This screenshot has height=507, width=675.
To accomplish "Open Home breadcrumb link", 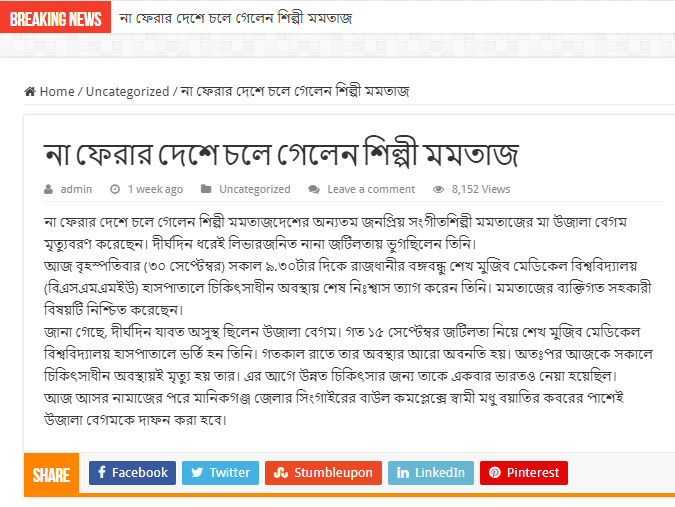I will coord(57,92).
